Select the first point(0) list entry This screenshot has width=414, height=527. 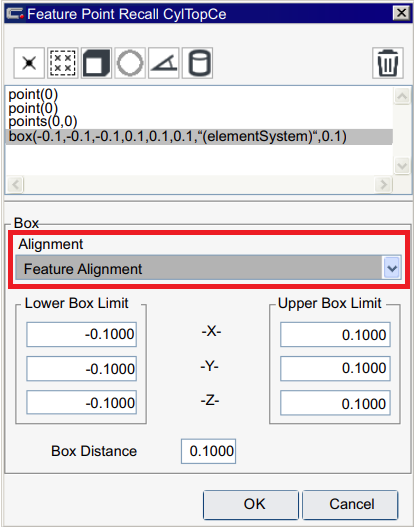point(33,94)
